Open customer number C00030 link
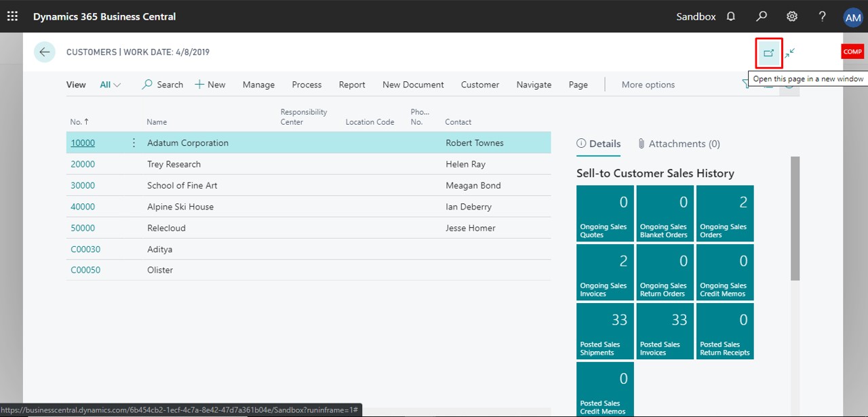Screen dimensions: 868x417 click(x=85, y=250)
